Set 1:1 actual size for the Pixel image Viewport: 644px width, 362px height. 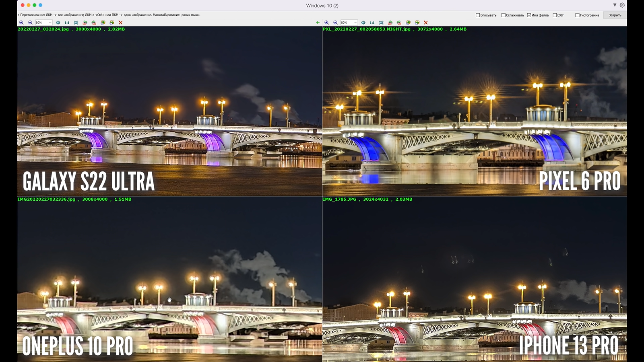tap(372, 23)
